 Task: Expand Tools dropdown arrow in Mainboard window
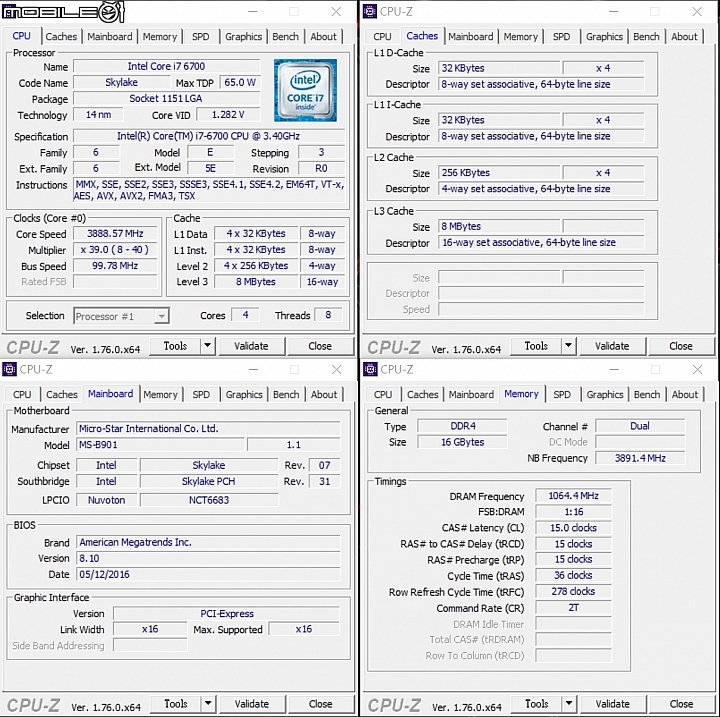208,703
